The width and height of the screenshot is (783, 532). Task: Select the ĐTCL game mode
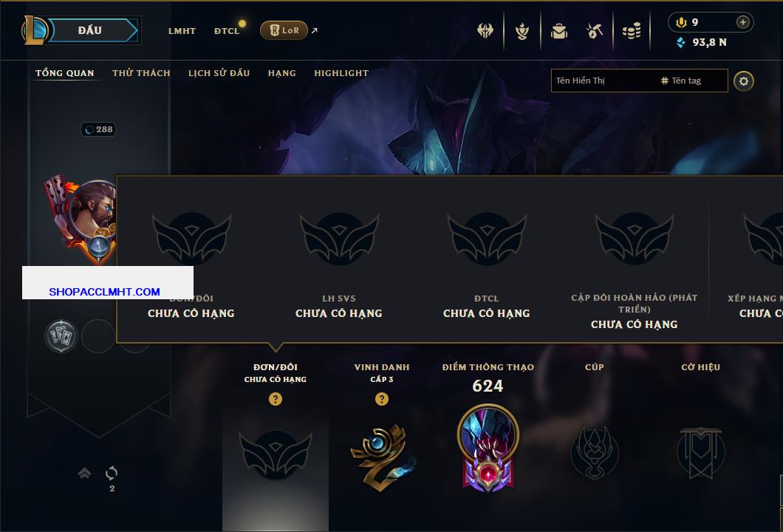click(227, 31)
